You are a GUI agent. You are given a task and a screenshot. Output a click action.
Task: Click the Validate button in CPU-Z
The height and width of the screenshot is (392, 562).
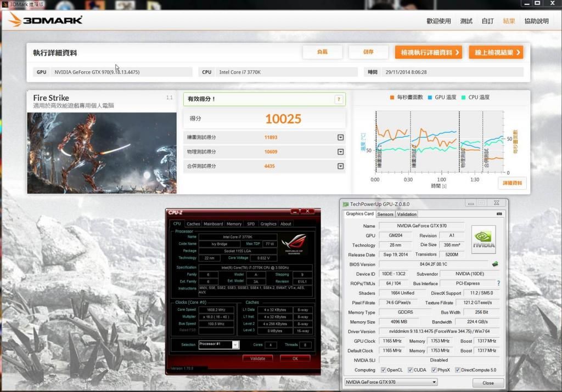click(x=258, y=359)
